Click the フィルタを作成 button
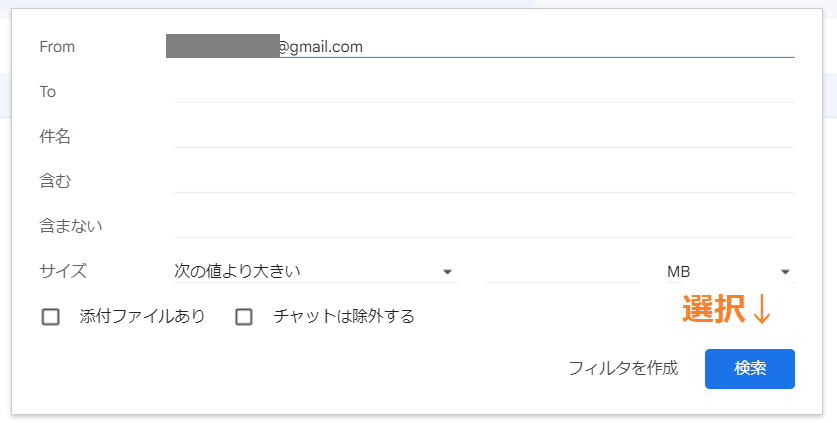Screen dimensions: 837x423 (623, 368)
